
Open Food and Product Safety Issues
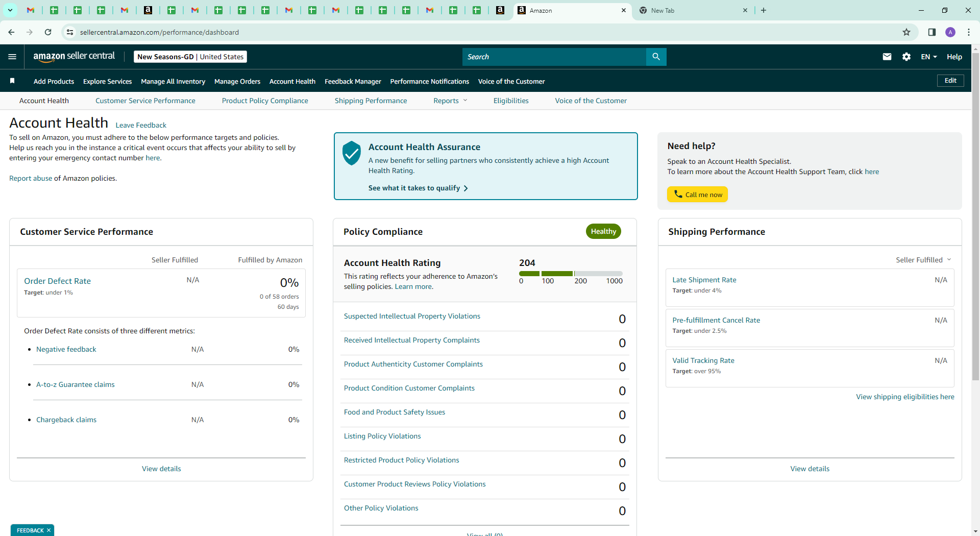395,412
